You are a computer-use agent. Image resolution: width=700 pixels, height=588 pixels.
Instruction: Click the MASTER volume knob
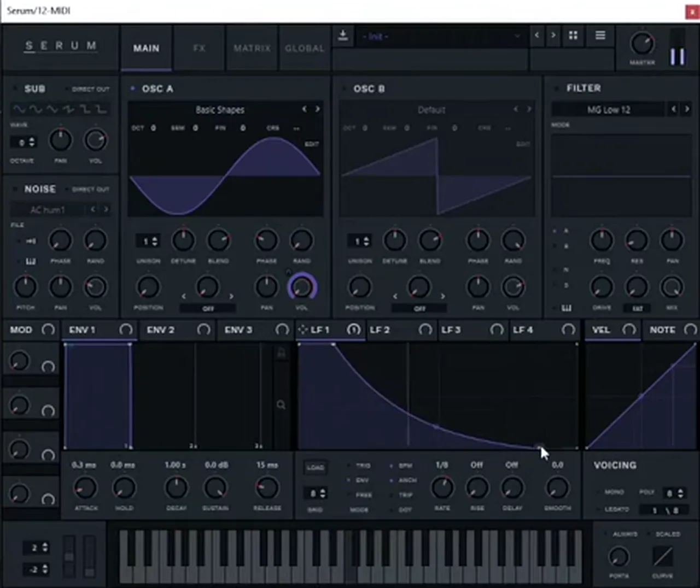[x=642, y=44]
